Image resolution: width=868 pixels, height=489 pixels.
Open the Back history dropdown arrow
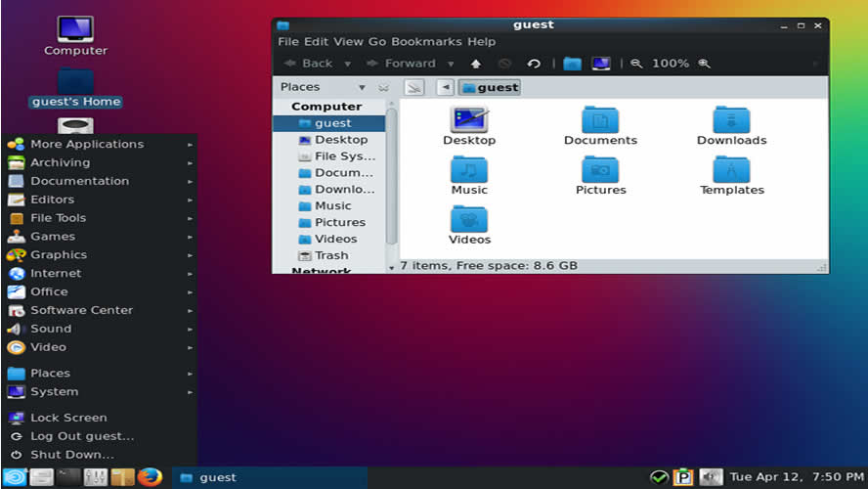(x=347, y=64)
